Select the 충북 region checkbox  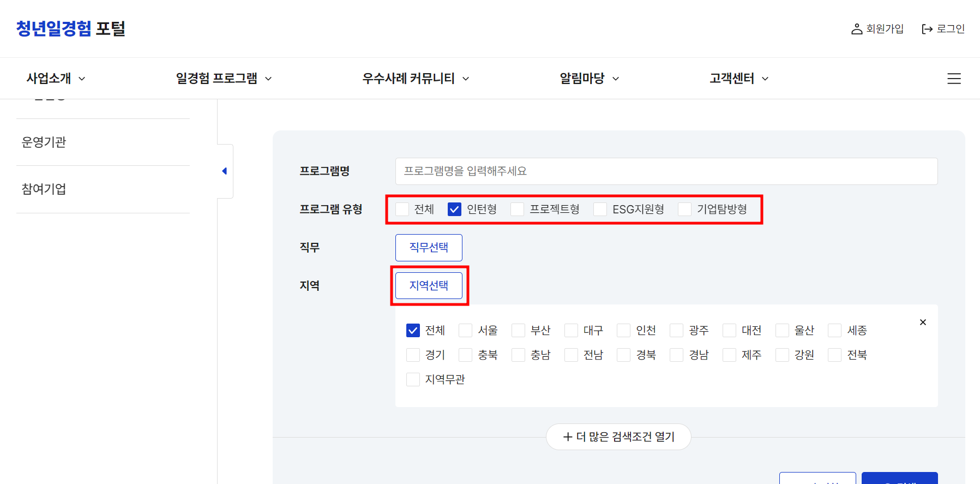point(465,355)
